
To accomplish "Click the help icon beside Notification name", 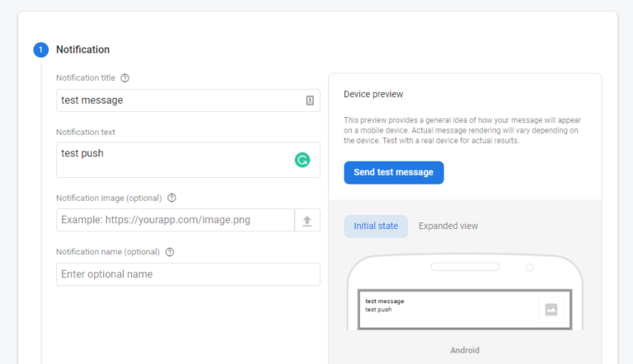I will pyautogui.click(x=170, y=252).
